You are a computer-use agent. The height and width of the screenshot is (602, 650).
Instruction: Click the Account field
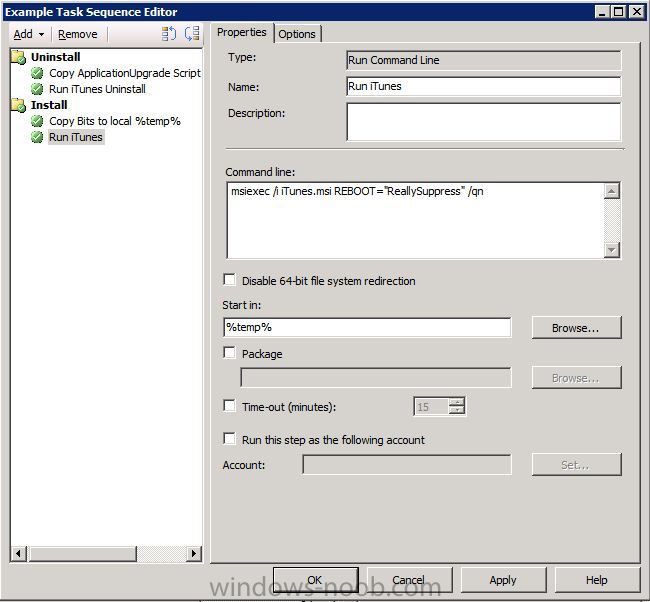pos(407,465)
